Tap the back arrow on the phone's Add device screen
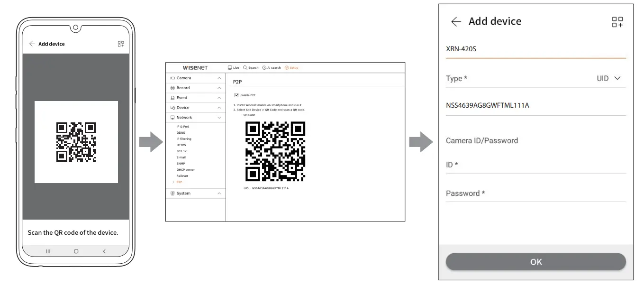 coord(32,44)
